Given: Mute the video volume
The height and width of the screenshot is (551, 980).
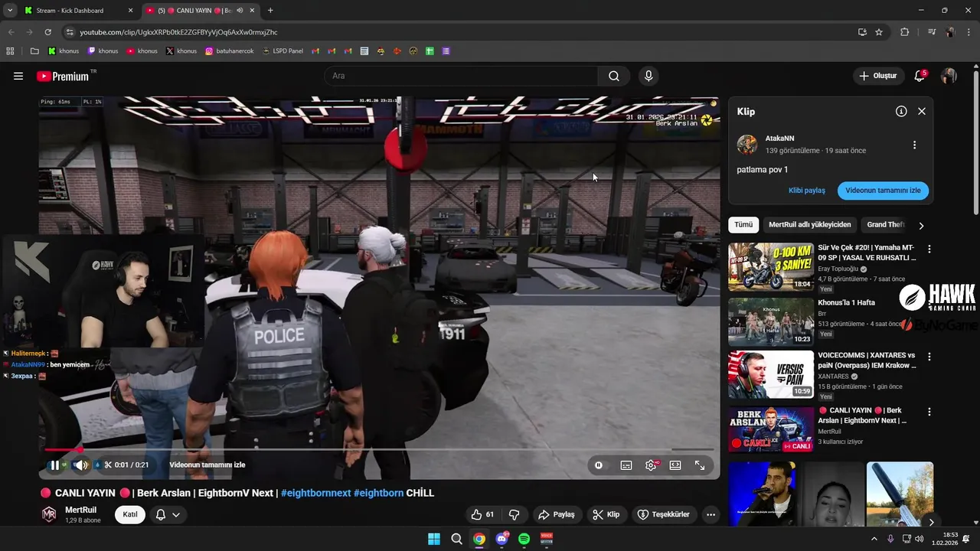Looking at the screenshot, I should (x=80, y=465).
